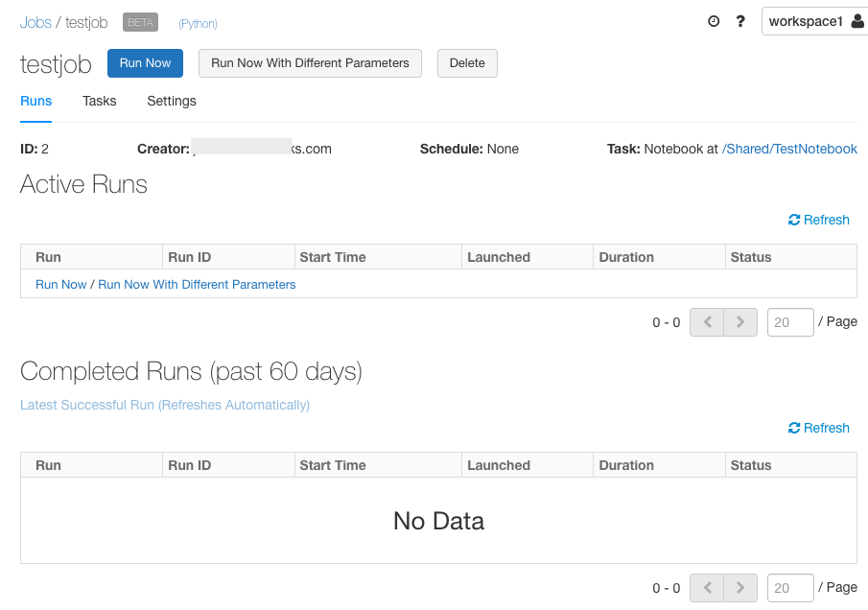Image resolution: width=868 pixels, height=610 pixels.
Task: Select the Runs tab
Action: coord(36,101)
